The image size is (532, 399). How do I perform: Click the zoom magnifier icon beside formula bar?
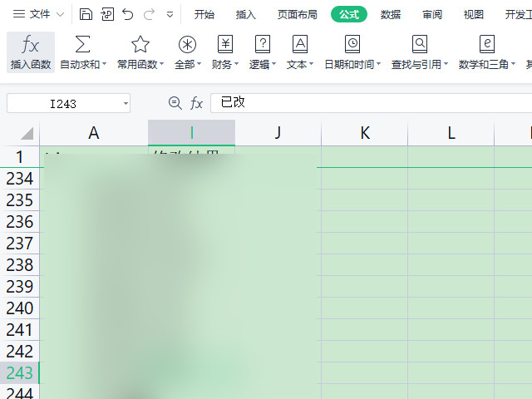point(175,103)
